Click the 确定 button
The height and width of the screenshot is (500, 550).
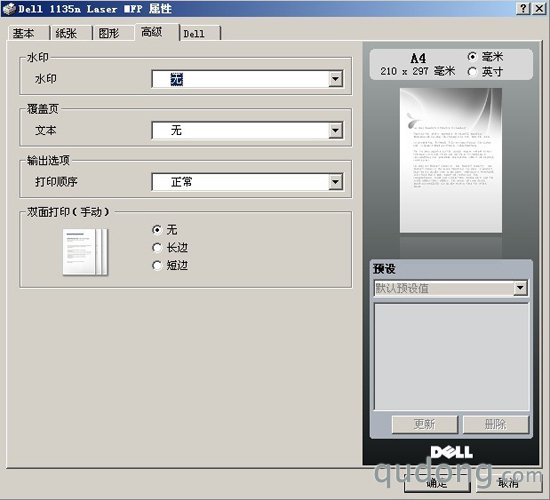[437, 483]
